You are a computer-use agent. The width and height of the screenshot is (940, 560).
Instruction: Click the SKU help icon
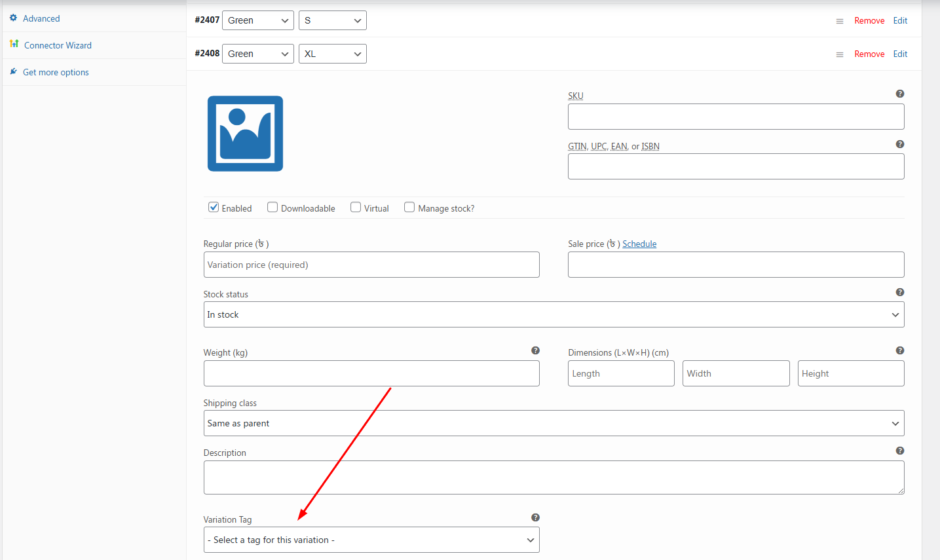(x=899, y=94)
